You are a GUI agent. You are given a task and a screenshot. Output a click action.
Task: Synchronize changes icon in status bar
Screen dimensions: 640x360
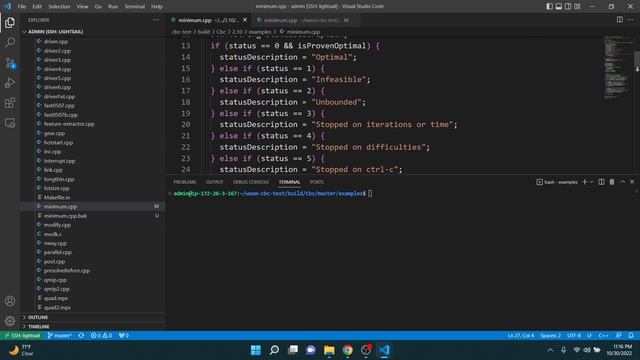(81, 336)
